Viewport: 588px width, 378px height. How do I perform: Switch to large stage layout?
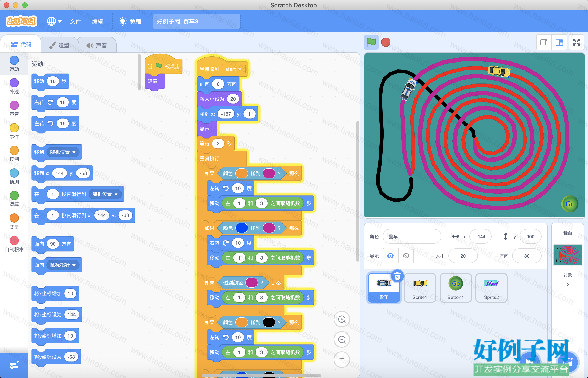[x=559, y=43]
